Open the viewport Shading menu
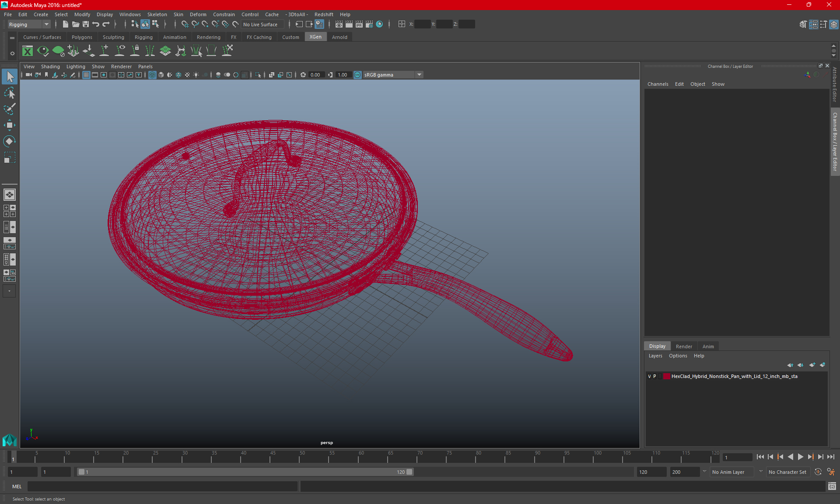Image resolution: width=840 pixels, height=504 pixels. pos(50,66)
